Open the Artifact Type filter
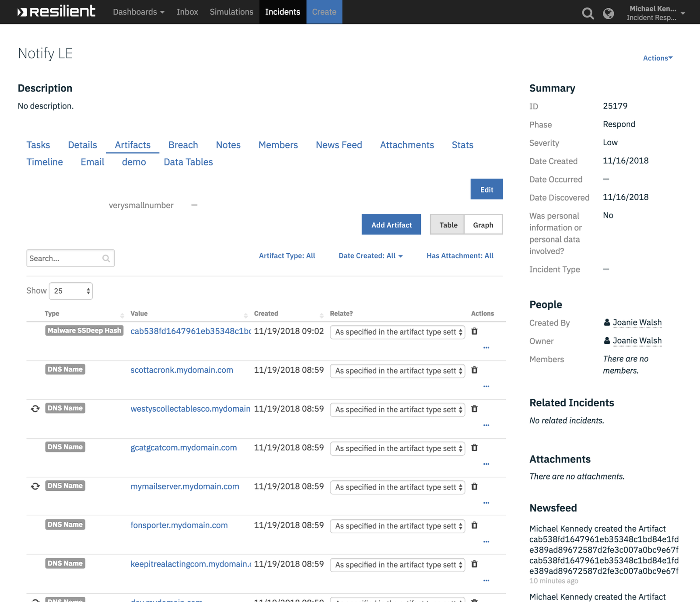Screen dimensions: 700x602 [x=287, y=255]
